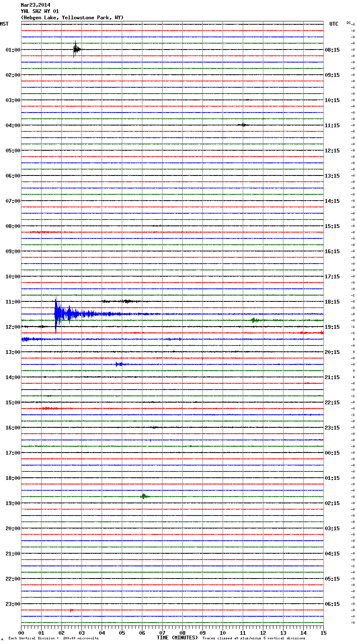Screen dimensions: 357x644
Task: Click the 21:15 UTC label
Action: click(332, 377)
